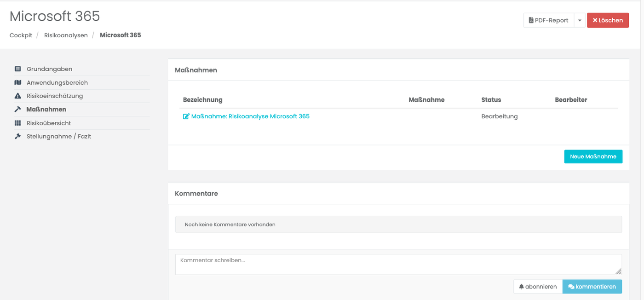
Task: Open Maßnahme: Risikoanalyse Microsoft 365 link
Action: [250, 116]
